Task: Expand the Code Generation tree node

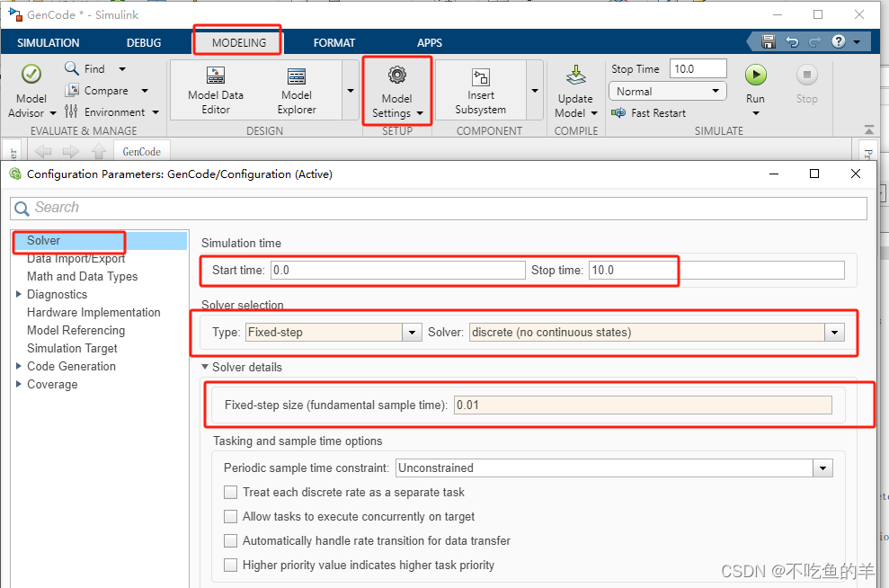Action: pyautogui.click(x=19, y=366)
